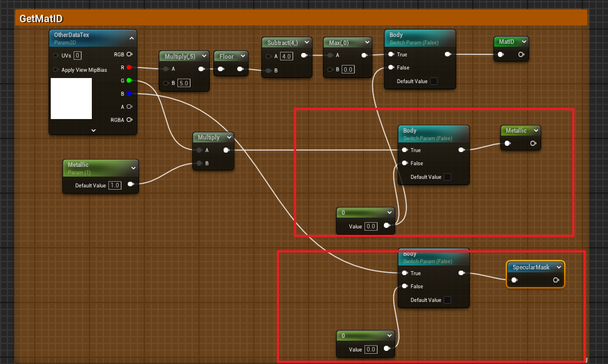Open the Subtract(4,) node dropdown arrow
This screenshot has width=608, height=364.
coord(306,43)
